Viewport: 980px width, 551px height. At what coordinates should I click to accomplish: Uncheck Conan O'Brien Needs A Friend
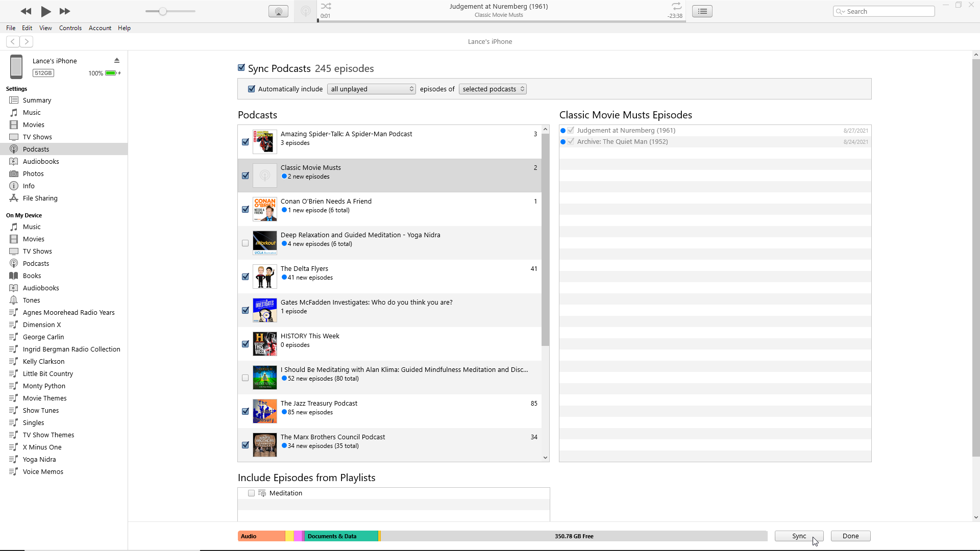pyautogui.click(x=246, y=209)
